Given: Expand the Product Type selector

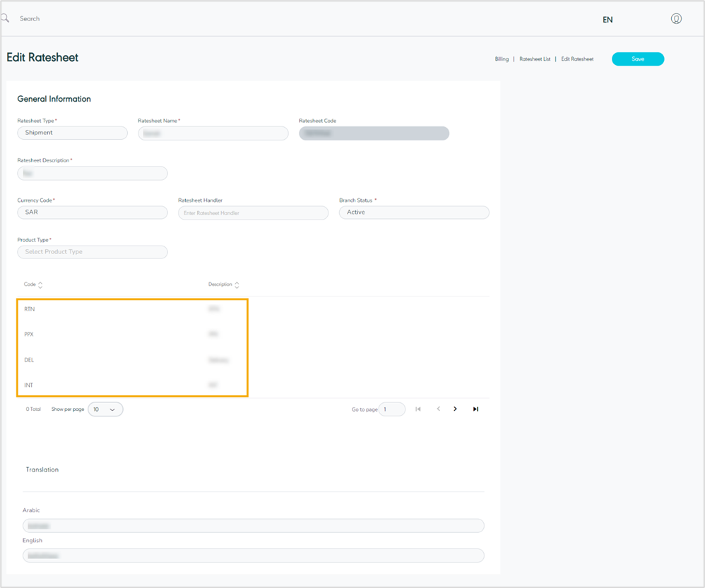Looking at the screenshot, I should [92, 252].
